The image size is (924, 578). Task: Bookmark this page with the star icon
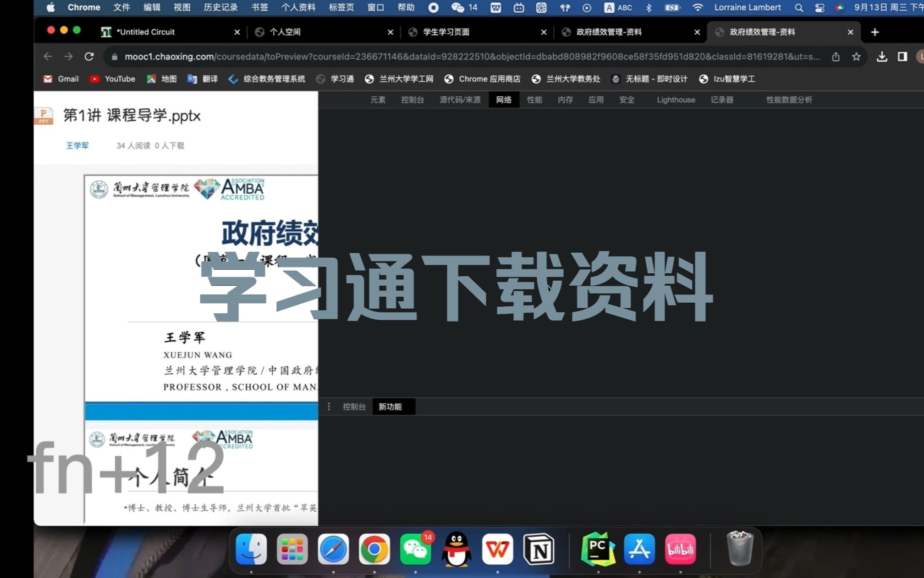pos(856,56)
